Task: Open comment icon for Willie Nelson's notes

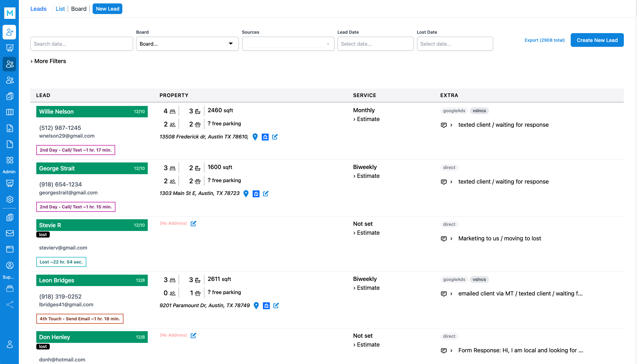Action: point(444,125)
